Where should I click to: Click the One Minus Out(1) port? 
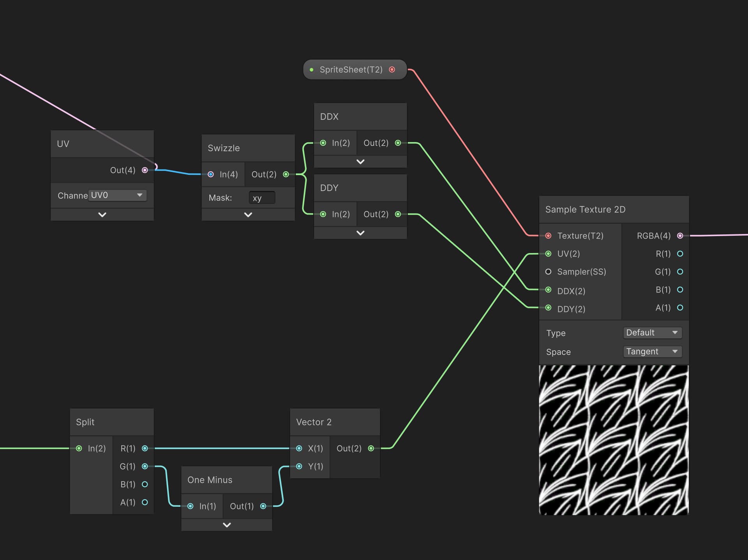[263, 506]
